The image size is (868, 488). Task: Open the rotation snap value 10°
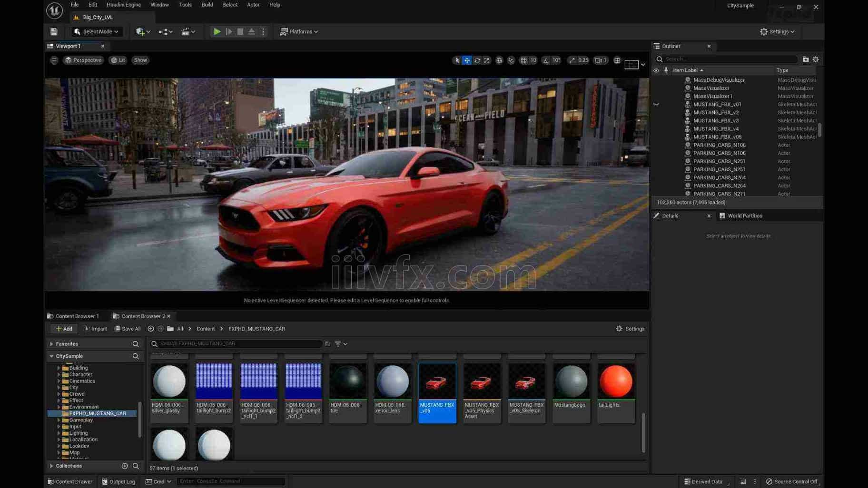point(556,60)
